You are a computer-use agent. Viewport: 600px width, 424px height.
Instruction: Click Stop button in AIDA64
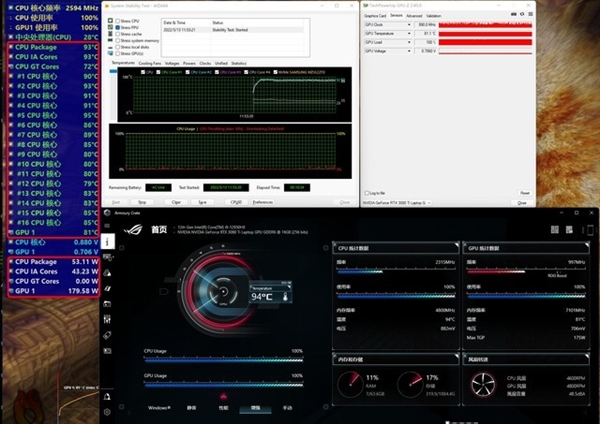[x=142, y=202]
